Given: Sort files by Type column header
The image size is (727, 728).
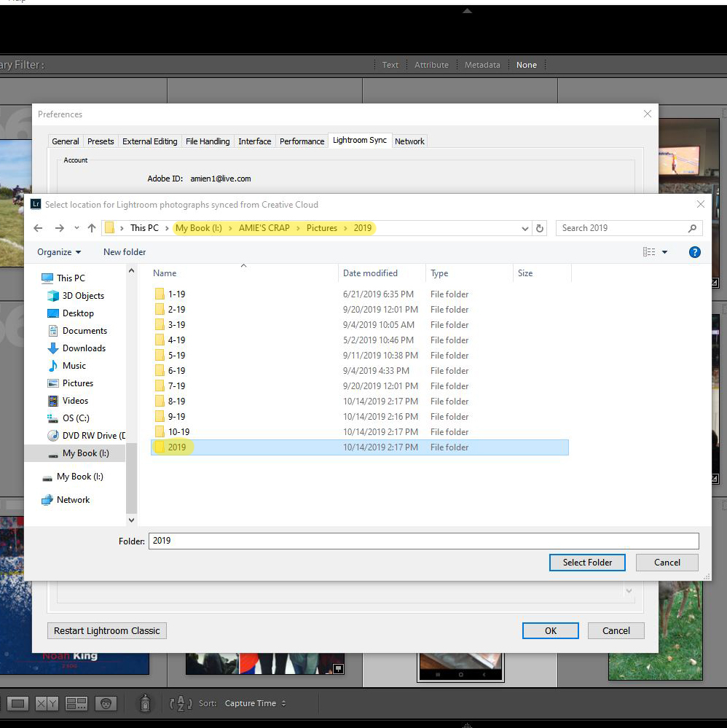Looking at the screenshot, I should click(469, 273).
